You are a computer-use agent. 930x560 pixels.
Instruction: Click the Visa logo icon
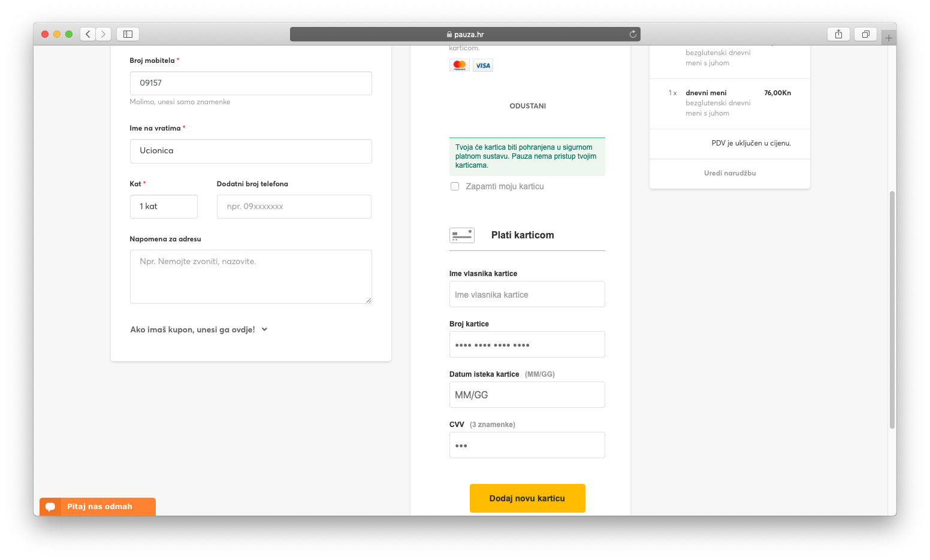(x=483, y=65)
